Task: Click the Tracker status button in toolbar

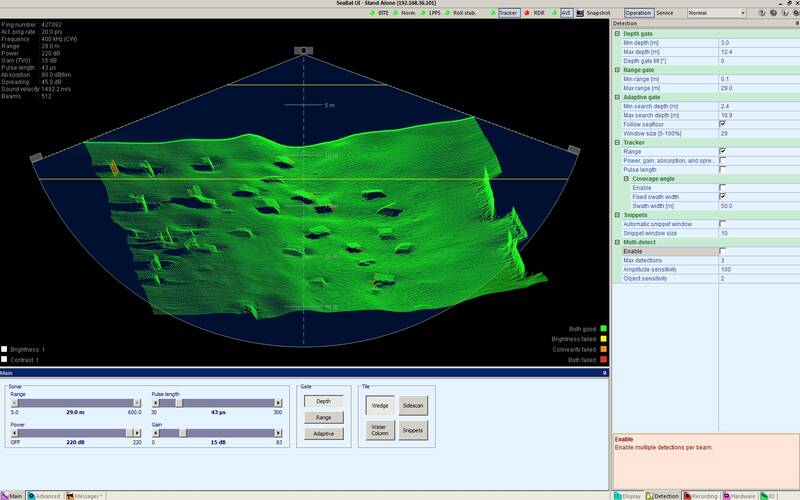Action: click(507, 13)
